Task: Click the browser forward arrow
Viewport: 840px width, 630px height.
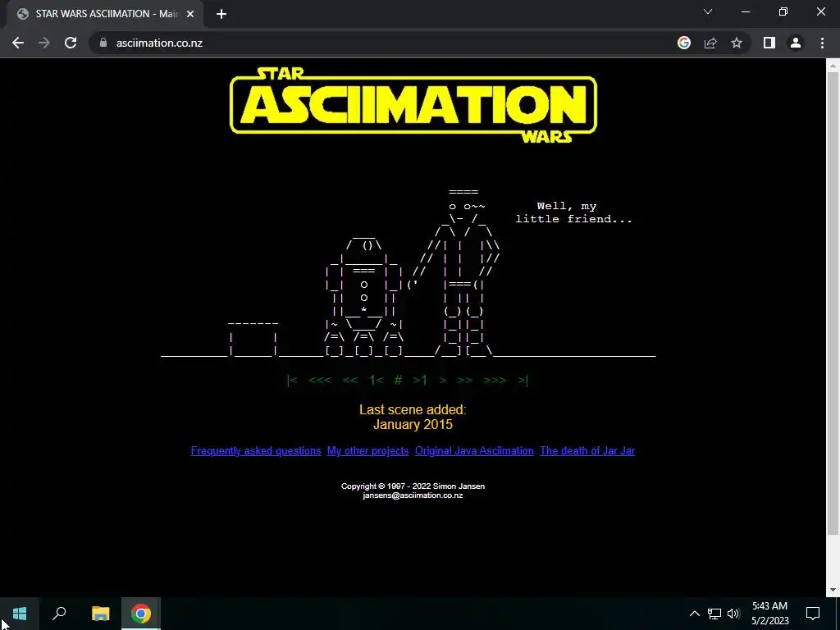Action: 44,43
